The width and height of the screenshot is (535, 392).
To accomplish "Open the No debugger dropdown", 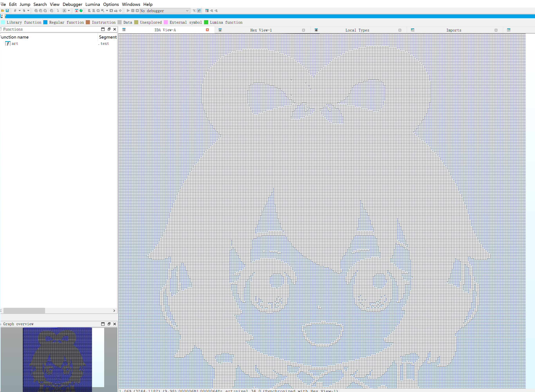I will coord(187,11).
